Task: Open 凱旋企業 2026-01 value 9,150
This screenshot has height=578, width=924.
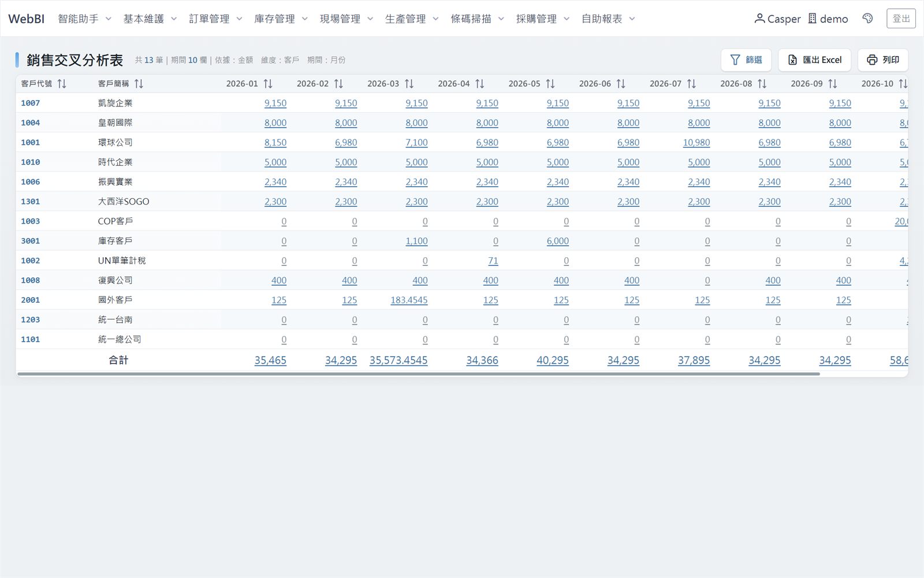Action: [x=275, y=103]
